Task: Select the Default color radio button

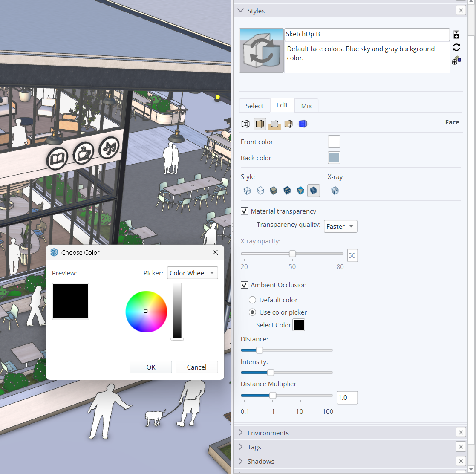Action: (x=252, y=300)
